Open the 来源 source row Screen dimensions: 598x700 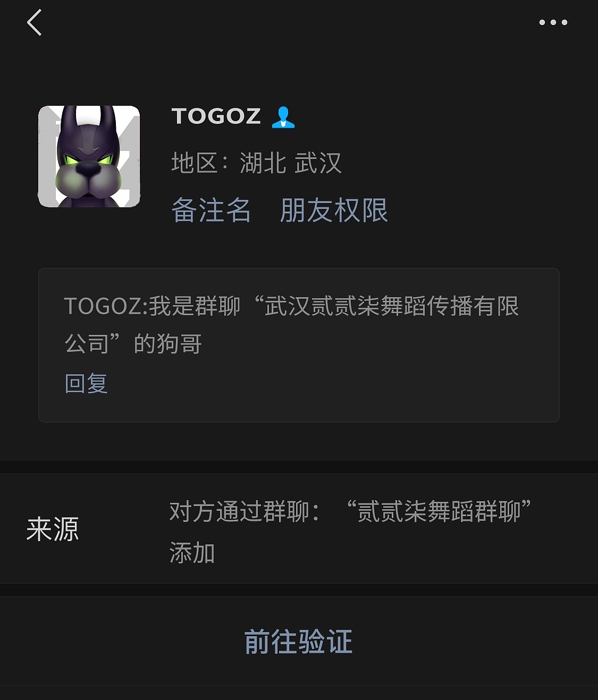pyautogui.click(x=299, y=528)
